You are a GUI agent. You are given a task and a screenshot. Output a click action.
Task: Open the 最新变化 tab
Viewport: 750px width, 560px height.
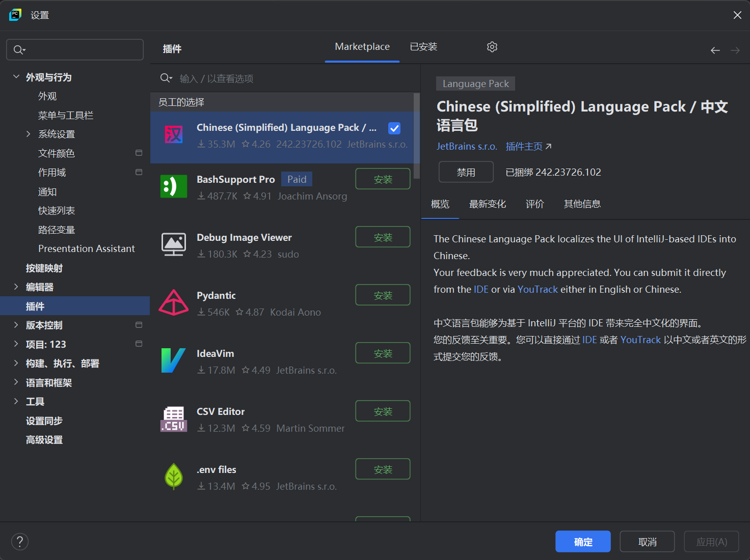pyautogui.click(x=488, y=204)
